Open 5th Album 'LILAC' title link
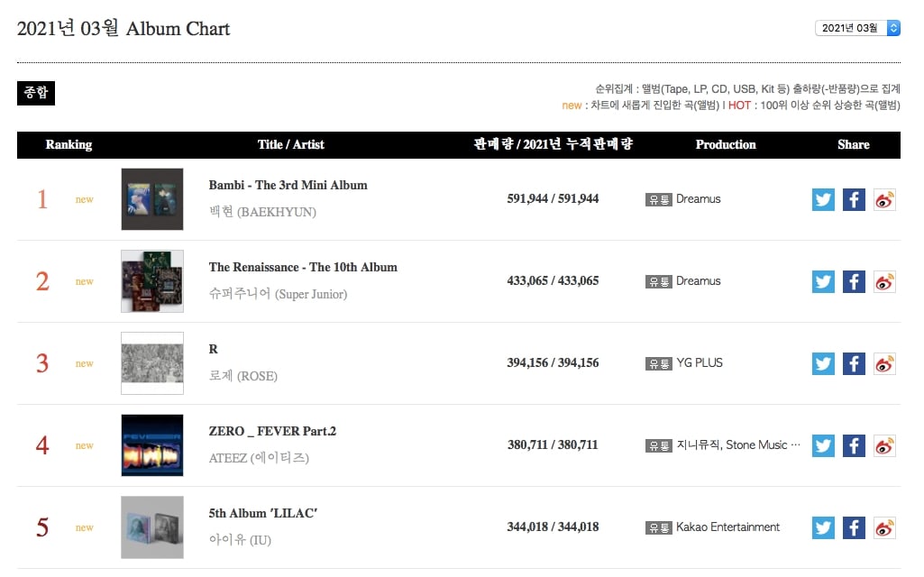 tap(263, 513)
